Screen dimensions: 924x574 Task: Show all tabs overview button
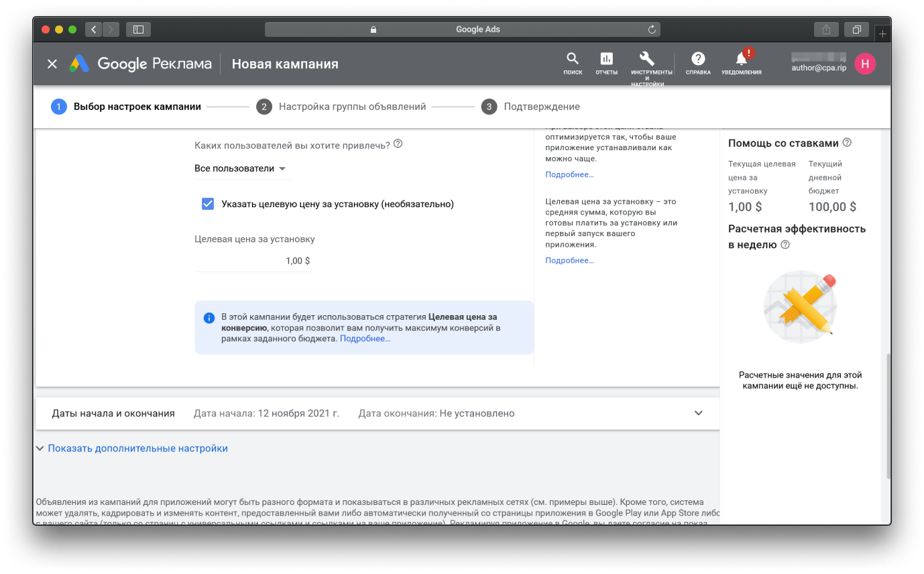click(x=857, y=30)
